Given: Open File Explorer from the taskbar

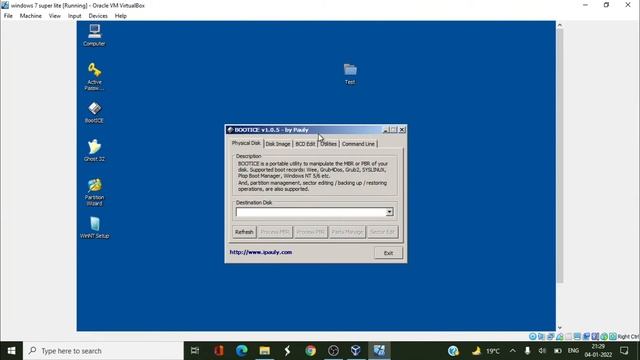Looking at the screenshot, I should pos(264,351).
